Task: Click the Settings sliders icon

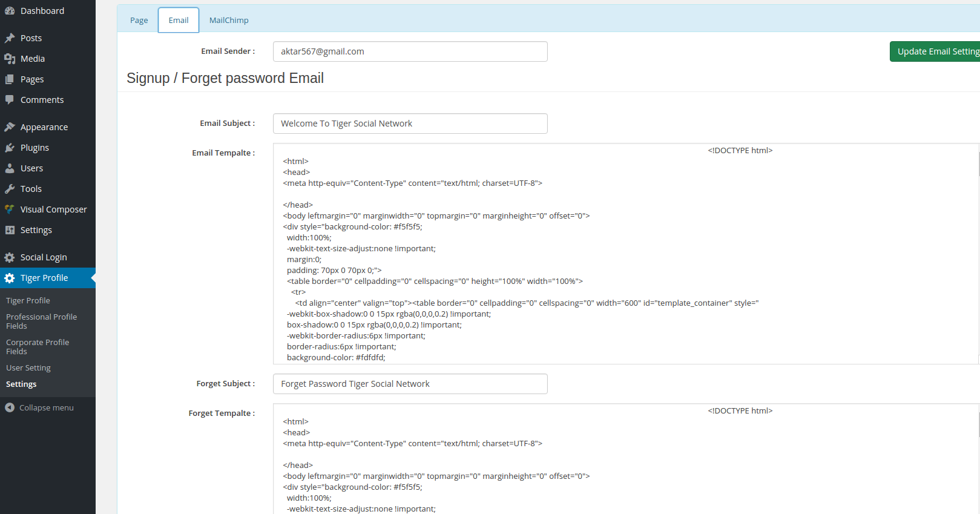Action: 10,230
